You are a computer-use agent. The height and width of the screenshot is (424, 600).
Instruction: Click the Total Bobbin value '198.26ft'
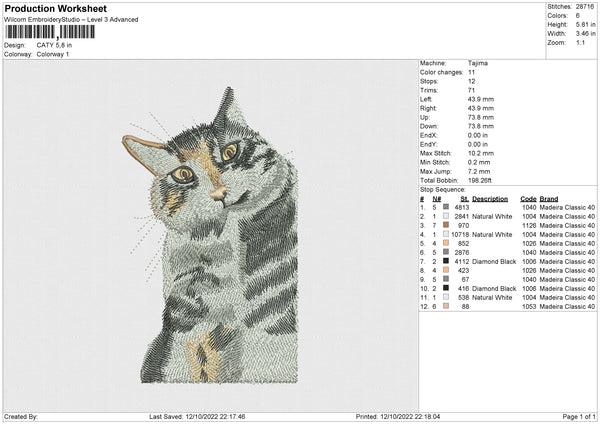point(480,180)
